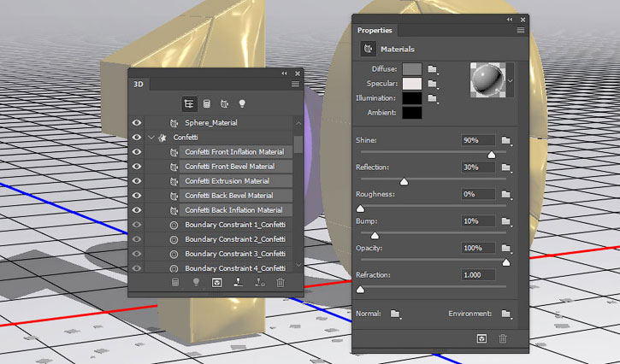Click the trash icon in Properties panel
Image resolution: width=620 pixels, height=364 pixels.
click(x=503, y=338)
